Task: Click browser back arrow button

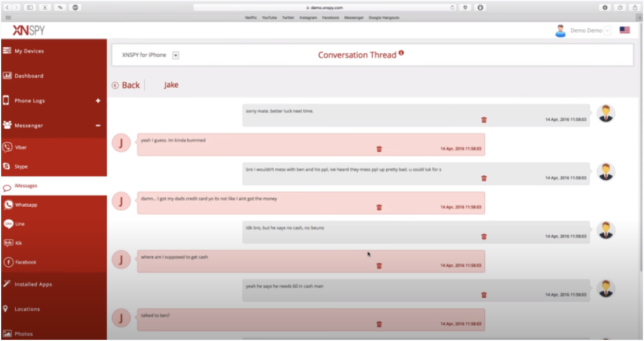Action: (x=7, y=8)
